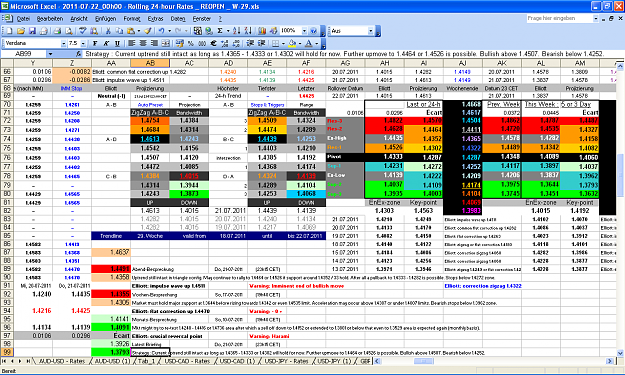
Task: Open the undo history dropdown arrow
Action: coord(169,31)
